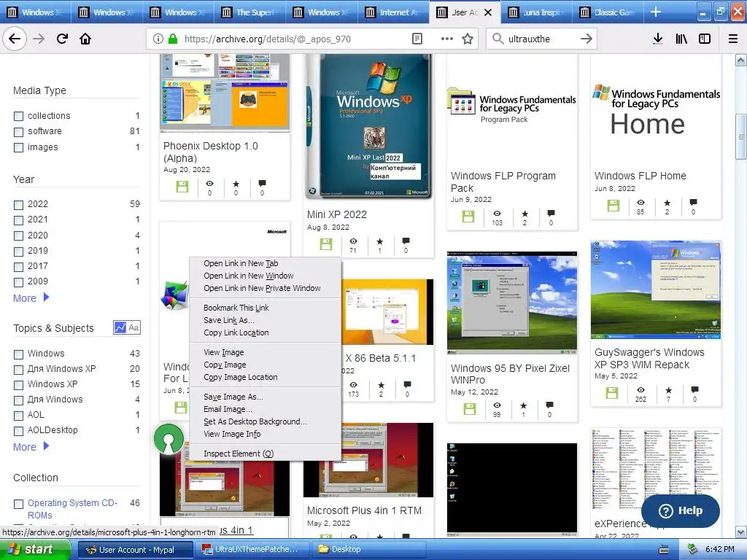Image resolution: width=747 pixels, height=560 pixels.
Task: Select Copy Link Location
Action: click(266, 332)
